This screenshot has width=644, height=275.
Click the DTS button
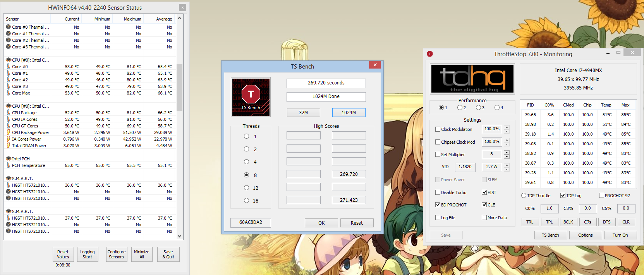click(x=606, y=222)
